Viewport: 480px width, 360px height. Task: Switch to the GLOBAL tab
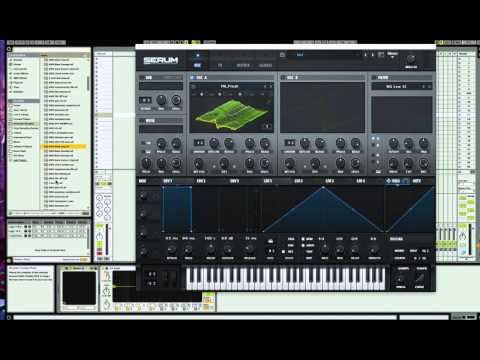tap(265, 65)
